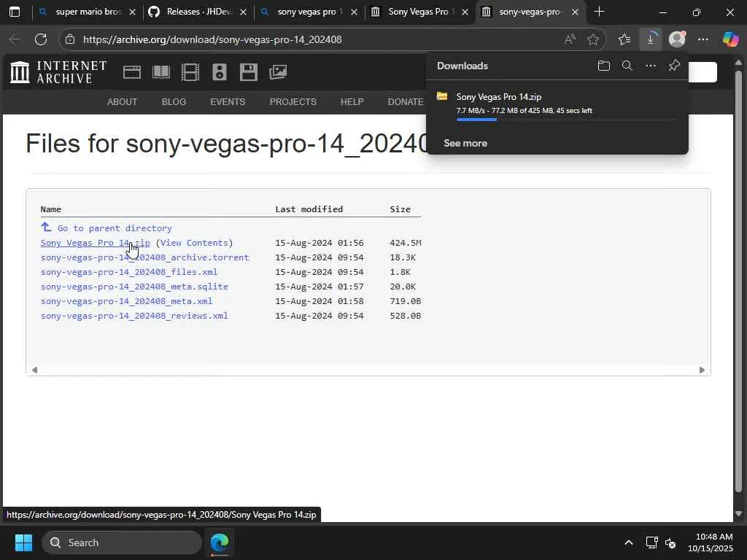Click Go to parent directory link
This screenshot has height=560, width=747.
[115, 228]
